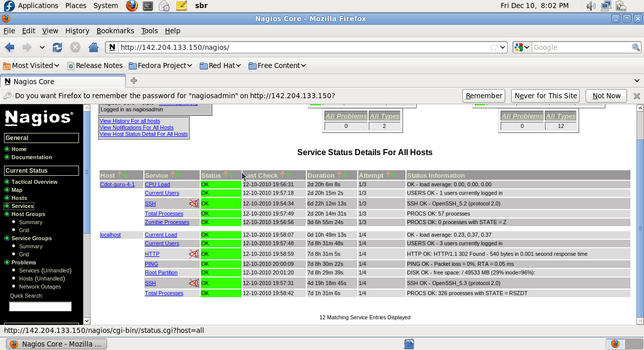Click the search magnifier icon
Image resolution: width=644 pixels, height=350 pixels.
(x=636, y=47)
